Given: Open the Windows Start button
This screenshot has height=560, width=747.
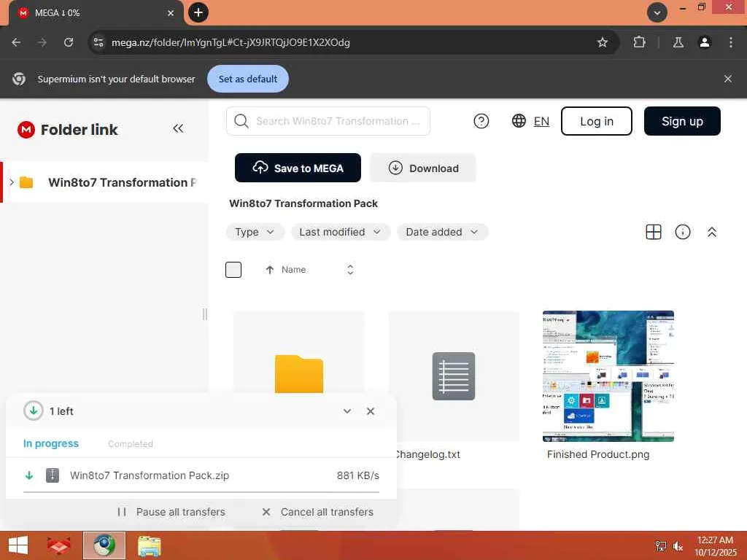Looking at the screenshot, I should tap(18, 545).
